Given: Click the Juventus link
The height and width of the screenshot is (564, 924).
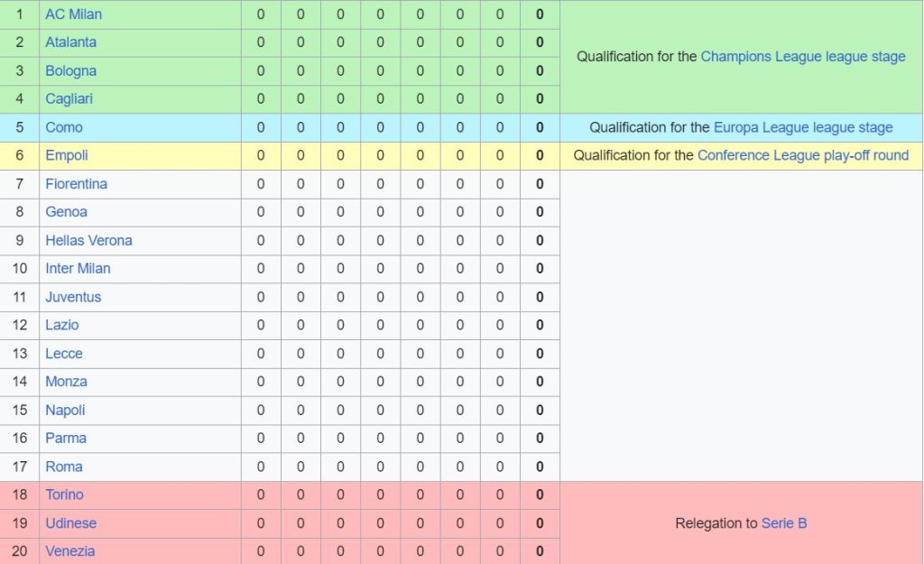Looking at the screenshot, I should point(73,297).
